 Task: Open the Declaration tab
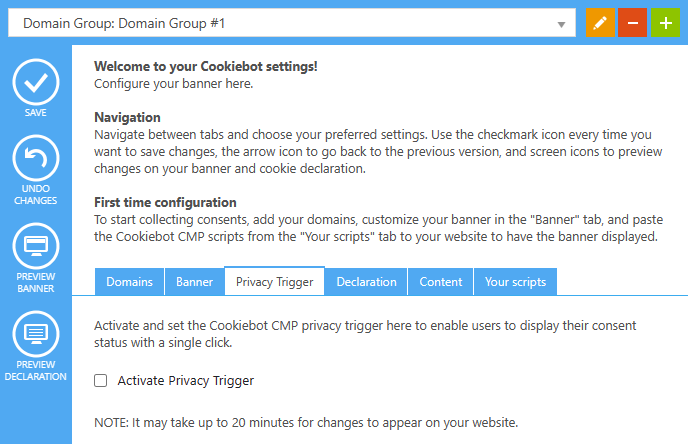(366, 282)
